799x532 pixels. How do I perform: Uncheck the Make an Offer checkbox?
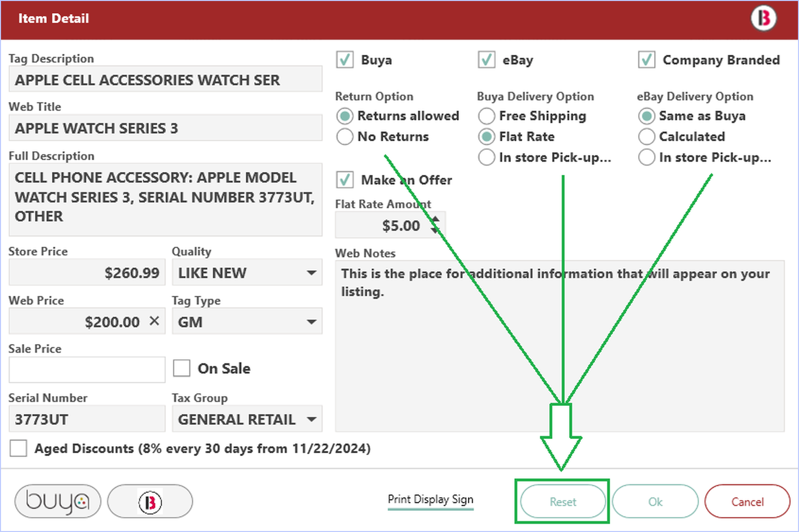[x=345, y=180]
